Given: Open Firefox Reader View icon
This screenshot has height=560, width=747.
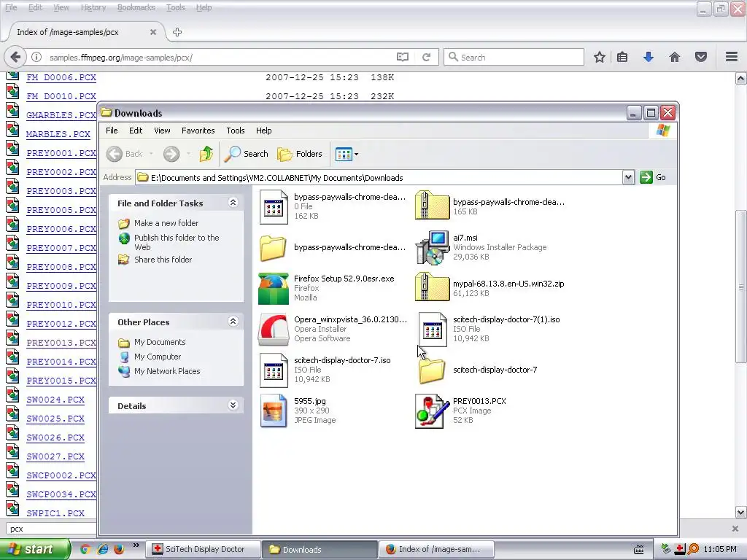Looking at the screenshot, I should 403,57.
